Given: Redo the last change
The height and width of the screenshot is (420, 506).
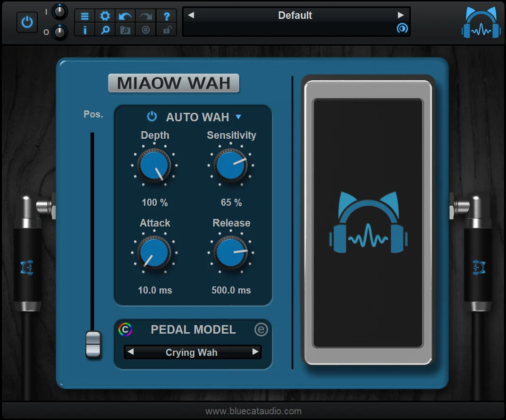Looking at the screenshot, I should pyautogui.click(x=144, y=15).
